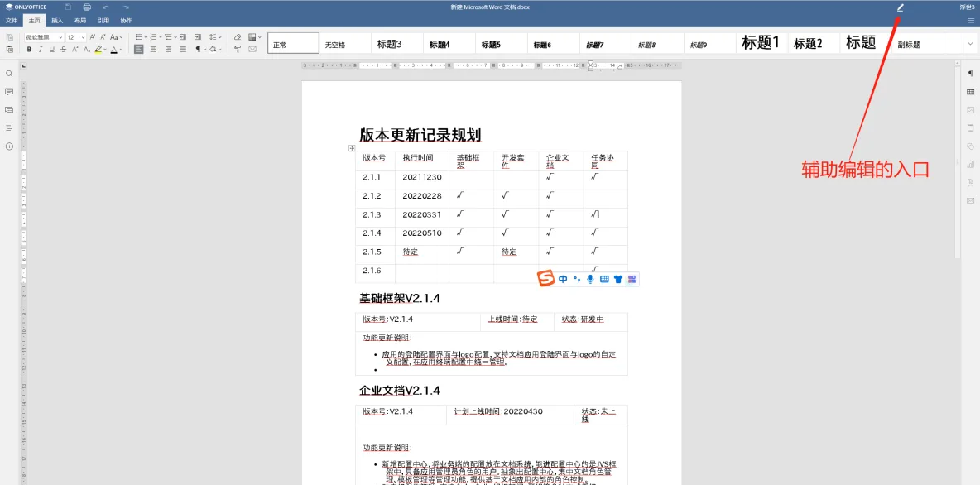Expand the styles gallery

pyautogui.click(x=970, y=44)
